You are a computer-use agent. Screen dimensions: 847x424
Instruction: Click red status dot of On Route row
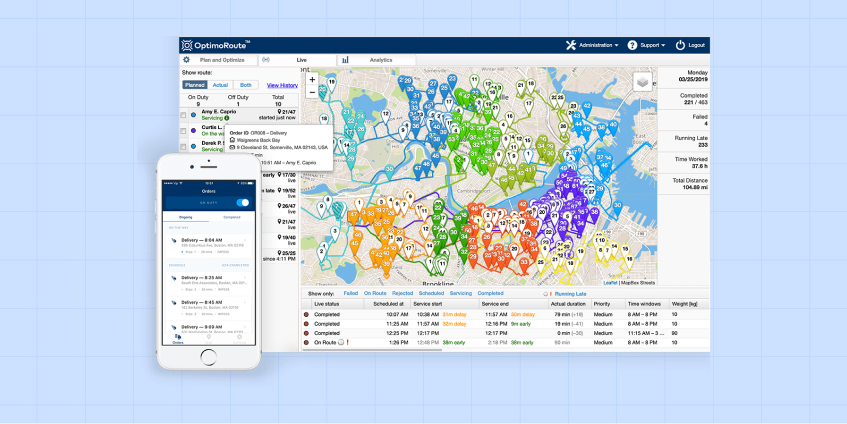tap(306, 342)
